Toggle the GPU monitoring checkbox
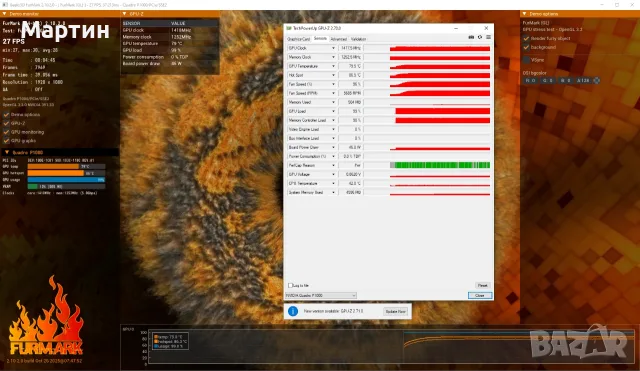 click(x=6, y=132)
